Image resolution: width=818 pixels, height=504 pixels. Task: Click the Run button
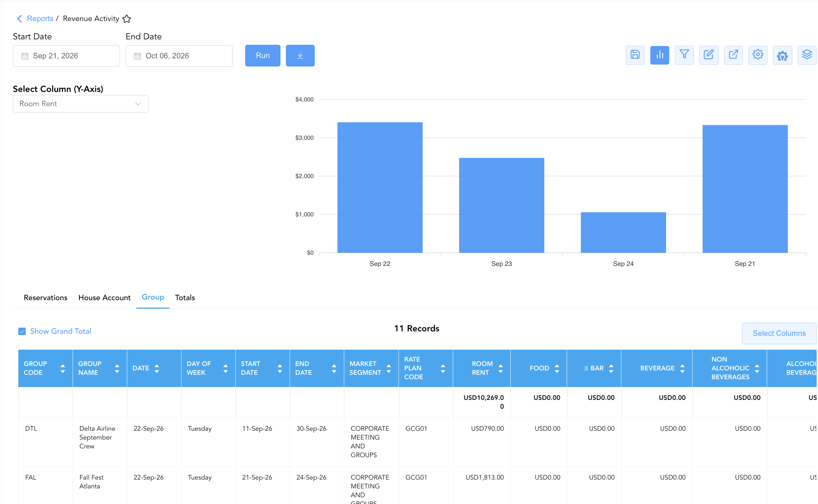coord(262,56)
